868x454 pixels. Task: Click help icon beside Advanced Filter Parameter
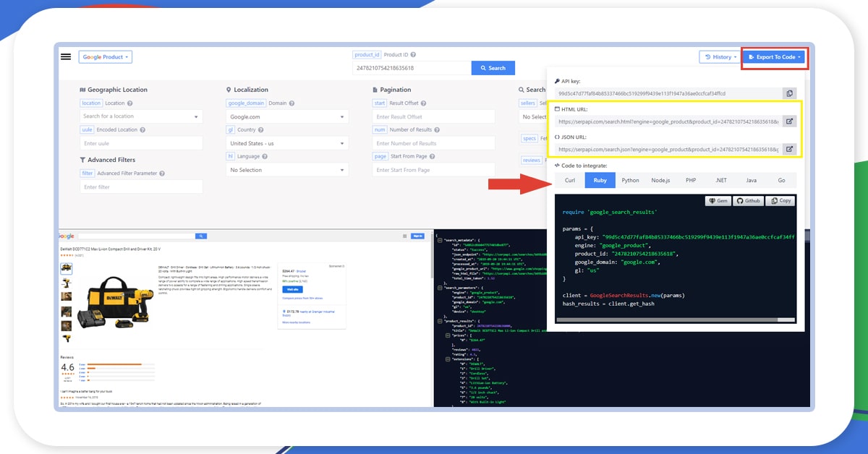[163, 174]
